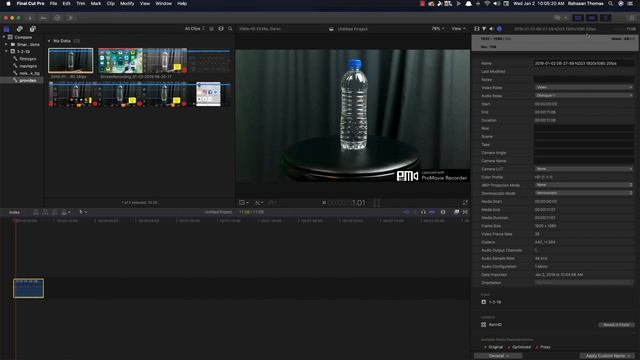Click into the clip Name field

coord(584,63)
